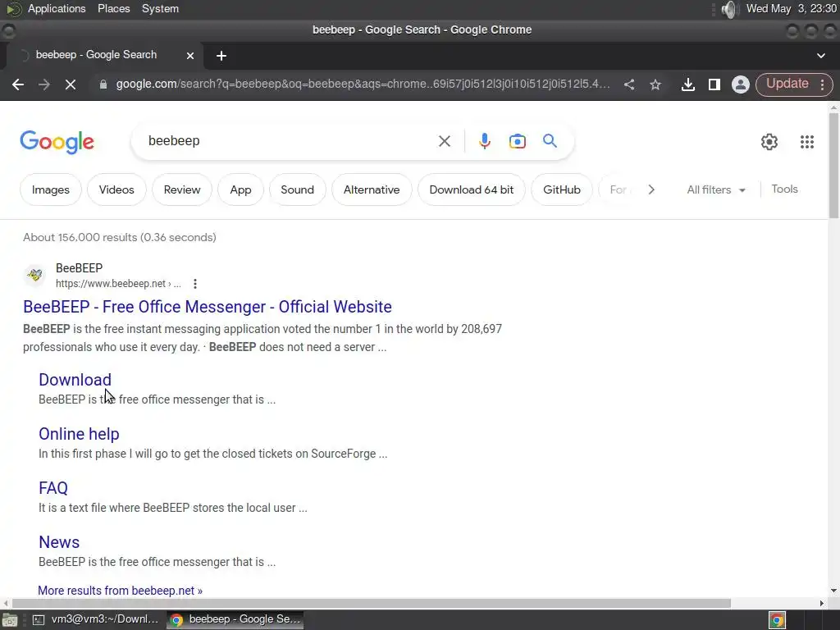Click the Chrome tray icon
Viewport: 840px width, 630px height.
click(777, 620)
